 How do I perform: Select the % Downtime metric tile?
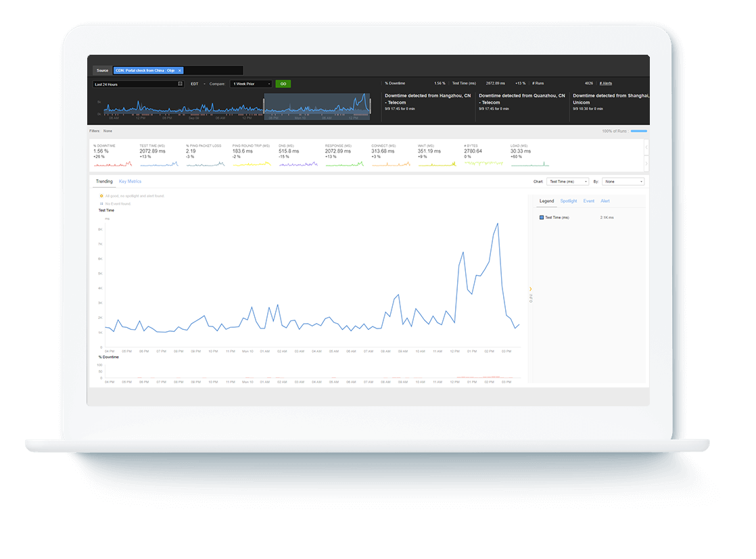click(113, 155)
